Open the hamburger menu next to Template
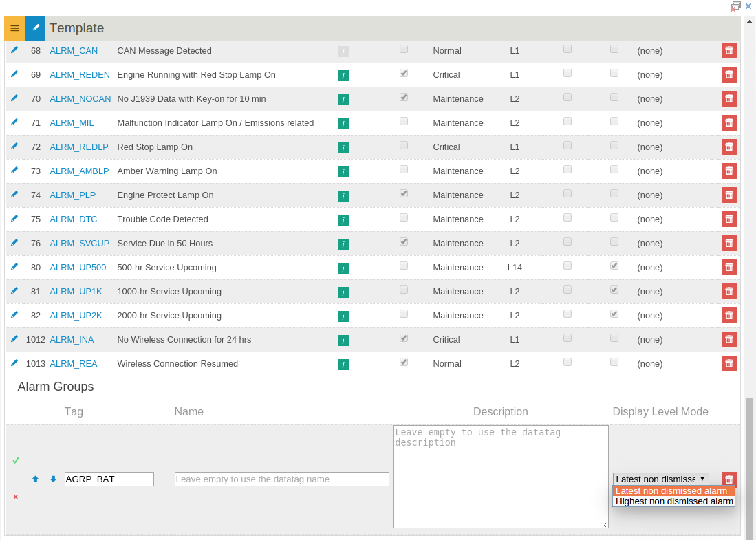756x540 pixels. [x=14, y=28]
